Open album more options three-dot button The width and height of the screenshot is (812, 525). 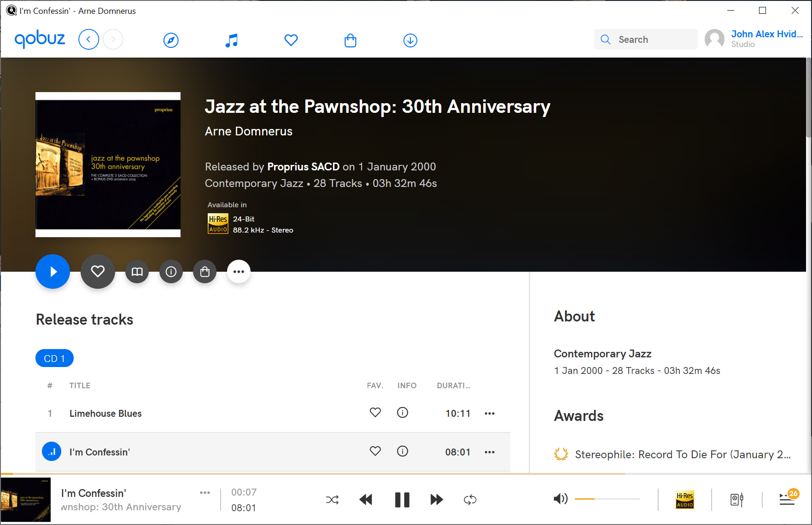239,272
